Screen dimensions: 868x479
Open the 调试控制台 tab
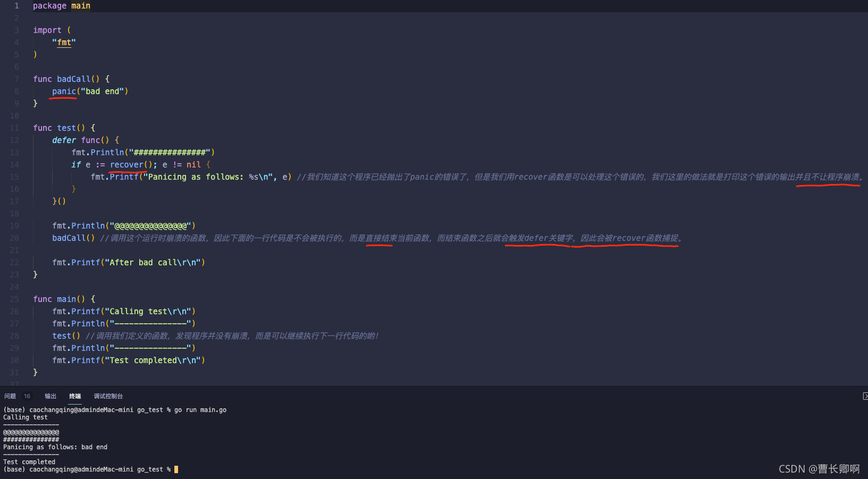pyautogui.click(x=108, y=396)
